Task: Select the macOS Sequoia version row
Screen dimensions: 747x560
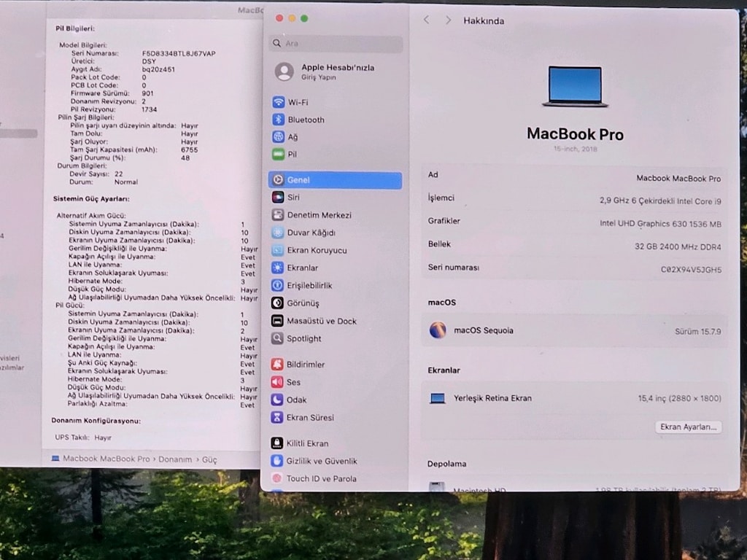Action: [x=574, y=330]
